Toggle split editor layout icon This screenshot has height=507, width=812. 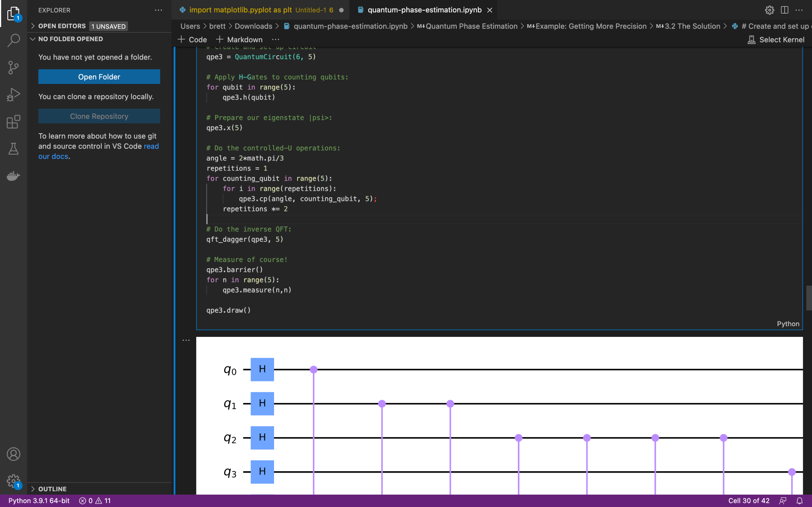click(784, 10)
